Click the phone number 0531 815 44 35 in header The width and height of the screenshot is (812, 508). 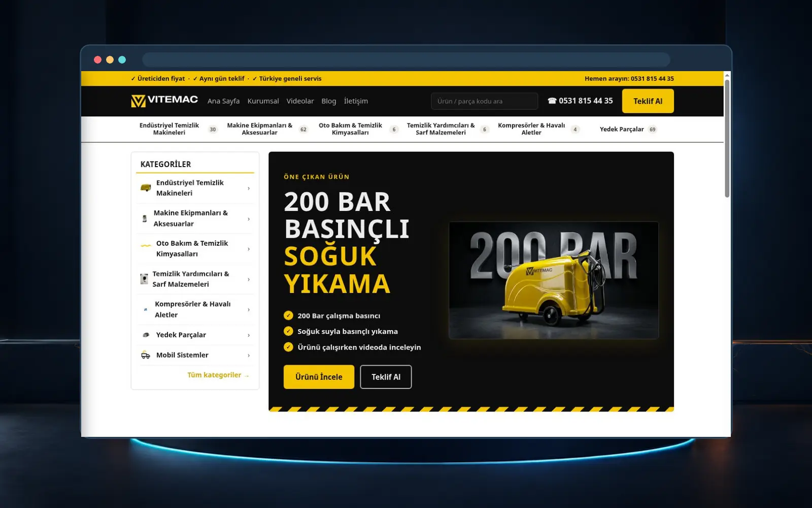pos(580,101)
